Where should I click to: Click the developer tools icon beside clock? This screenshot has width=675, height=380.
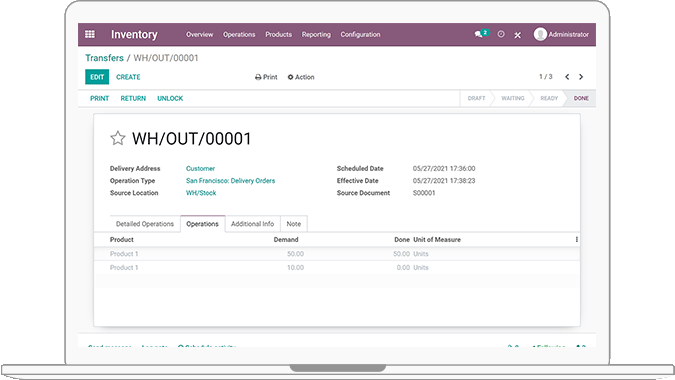(517, 35)
